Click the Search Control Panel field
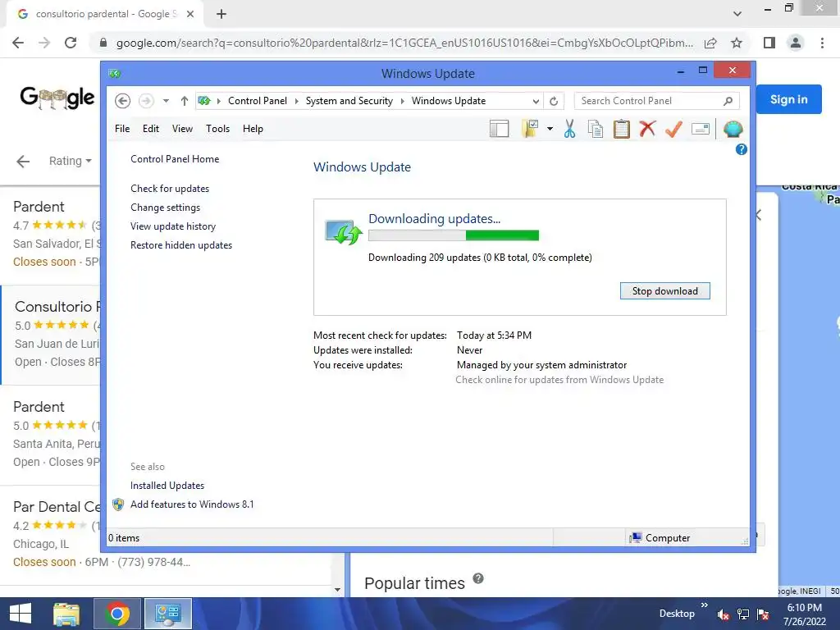The width and height of the screenshot is (840, 630). [657, 101]
